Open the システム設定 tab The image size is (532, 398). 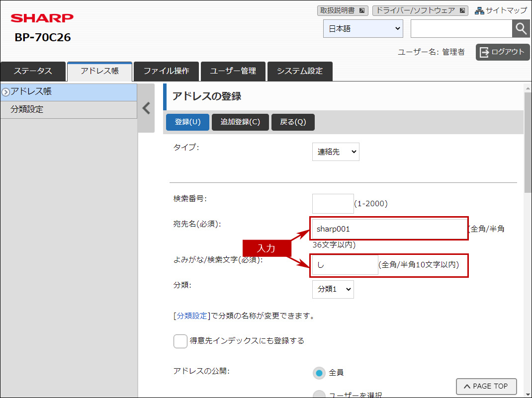tap(300, 71)
